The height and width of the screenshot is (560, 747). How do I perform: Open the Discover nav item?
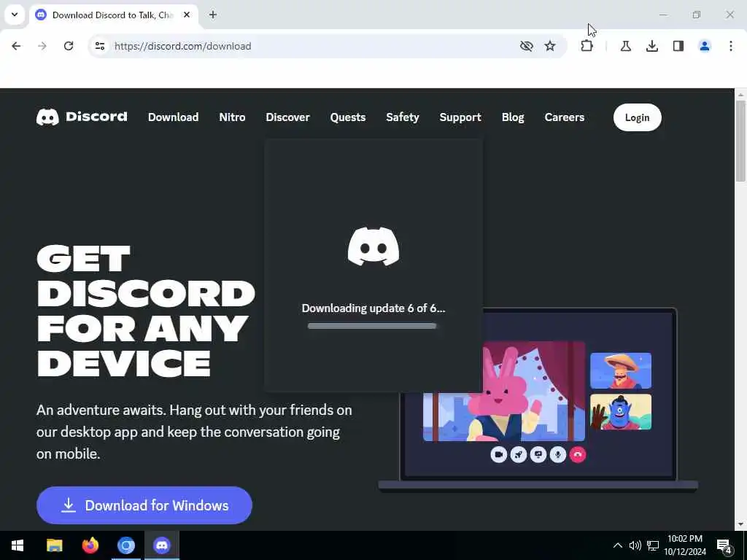(287, 117)
